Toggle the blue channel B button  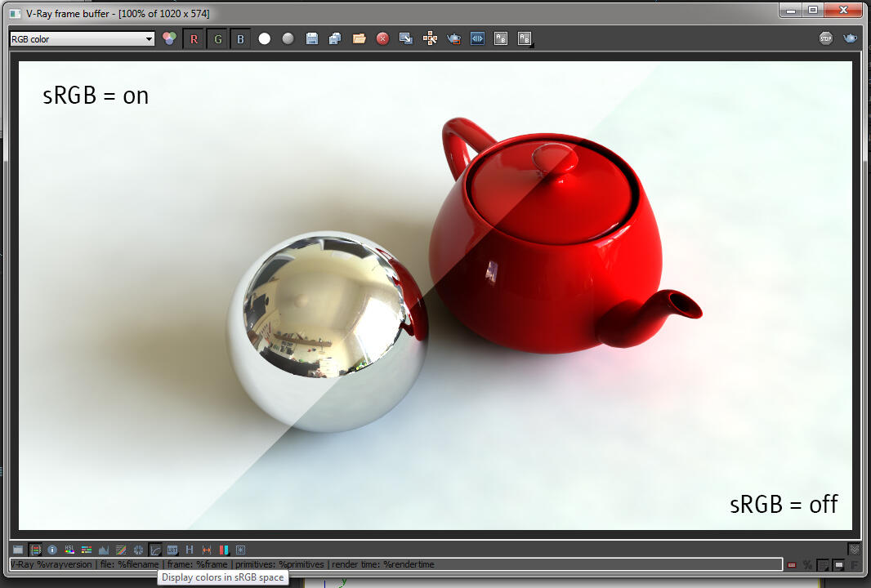tap(240, 39)
